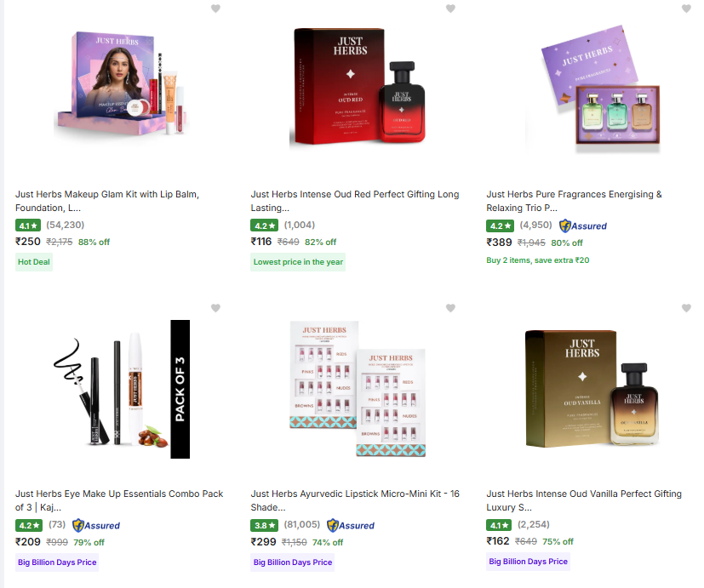Open the Pack of 3 eye makeup image

(122, 389)
